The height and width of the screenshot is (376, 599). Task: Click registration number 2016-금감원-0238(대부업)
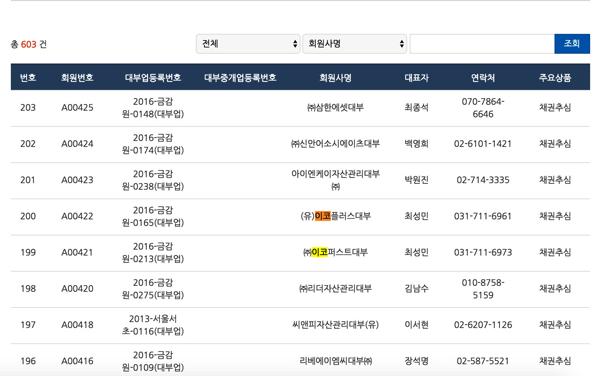pyautogui.click(x=153, y=180)
